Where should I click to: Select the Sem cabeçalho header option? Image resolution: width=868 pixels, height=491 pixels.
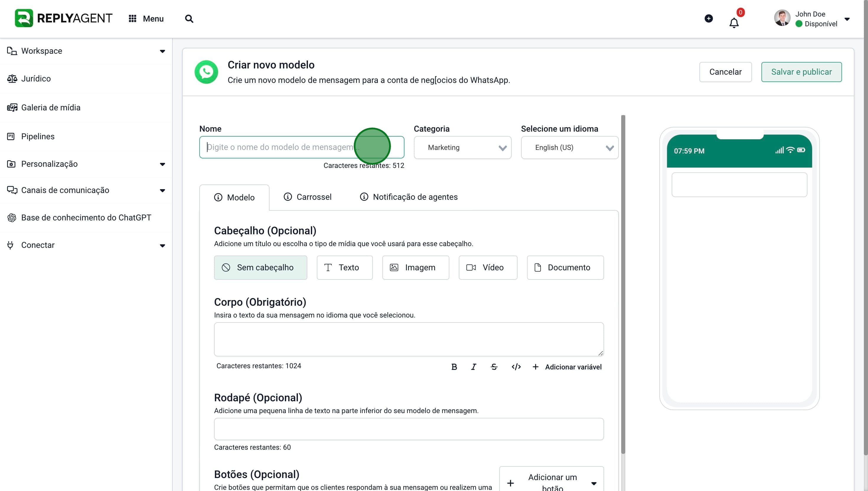[x=260, y=267]
